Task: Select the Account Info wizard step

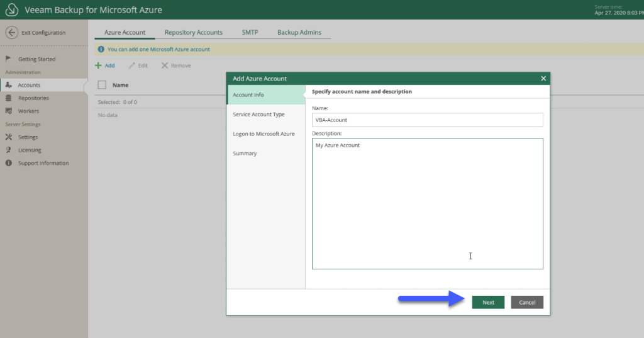Action: coord(266,94)
